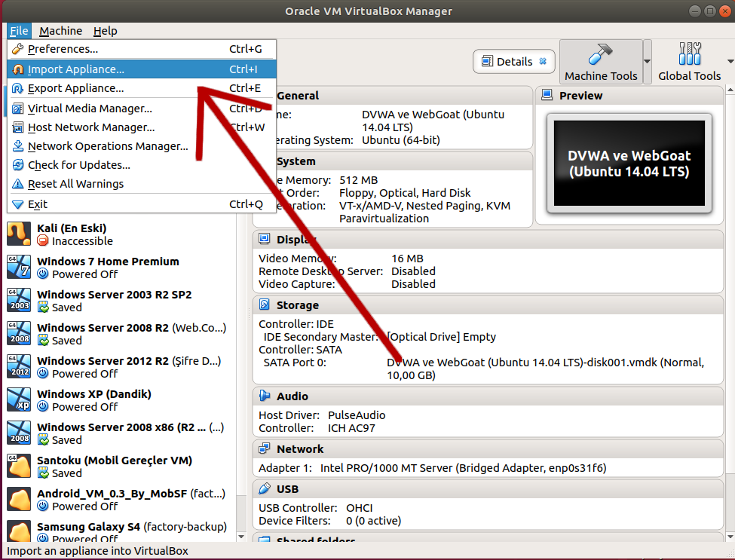Close the Details pane via x icon

click(x=543, y=61)
